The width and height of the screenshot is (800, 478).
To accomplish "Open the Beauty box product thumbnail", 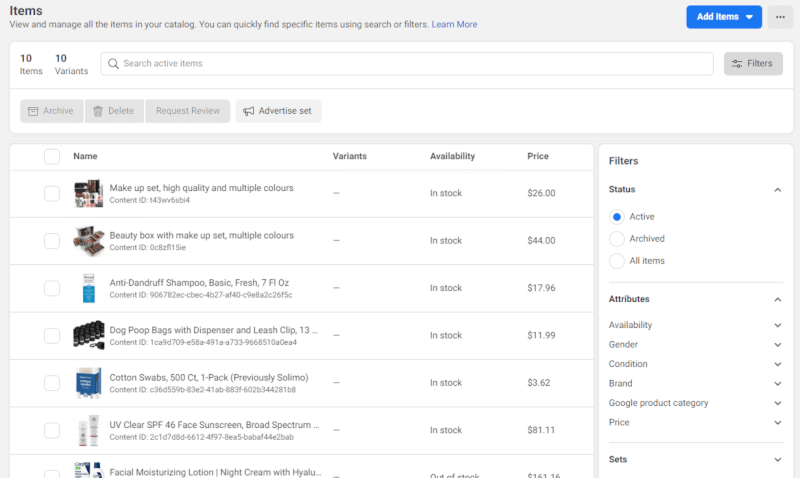I will pos(89,241).
